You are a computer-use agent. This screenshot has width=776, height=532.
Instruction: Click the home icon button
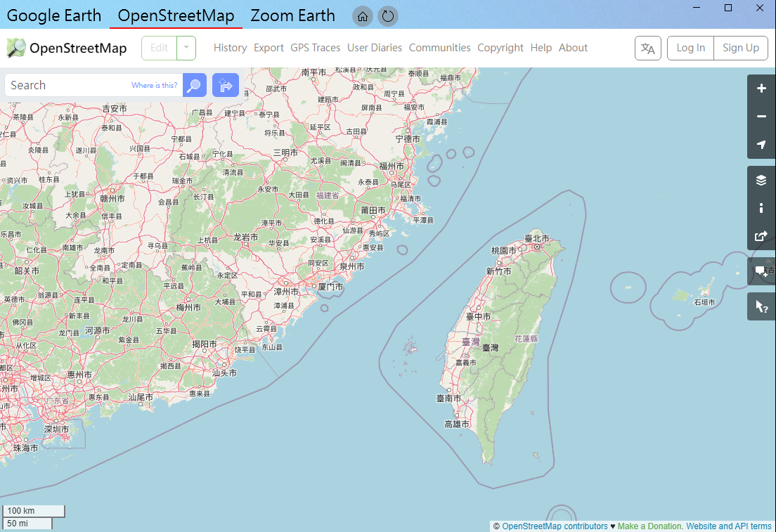362,16
